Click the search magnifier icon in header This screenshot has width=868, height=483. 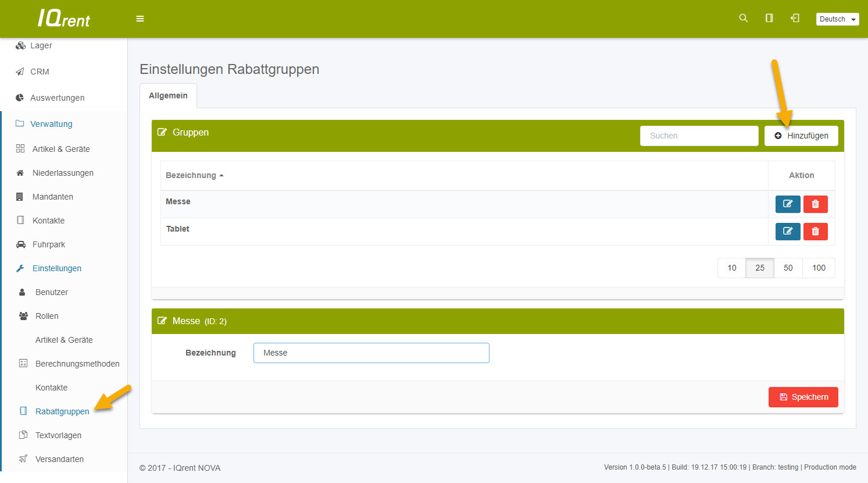tap(743, 18)
